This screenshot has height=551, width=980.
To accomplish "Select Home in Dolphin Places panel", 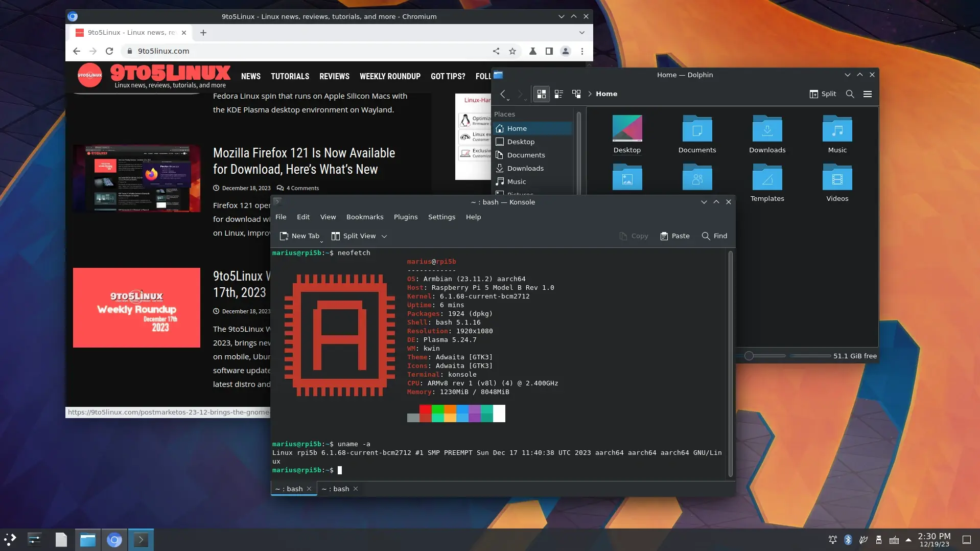I will click(x=532, y=129).
